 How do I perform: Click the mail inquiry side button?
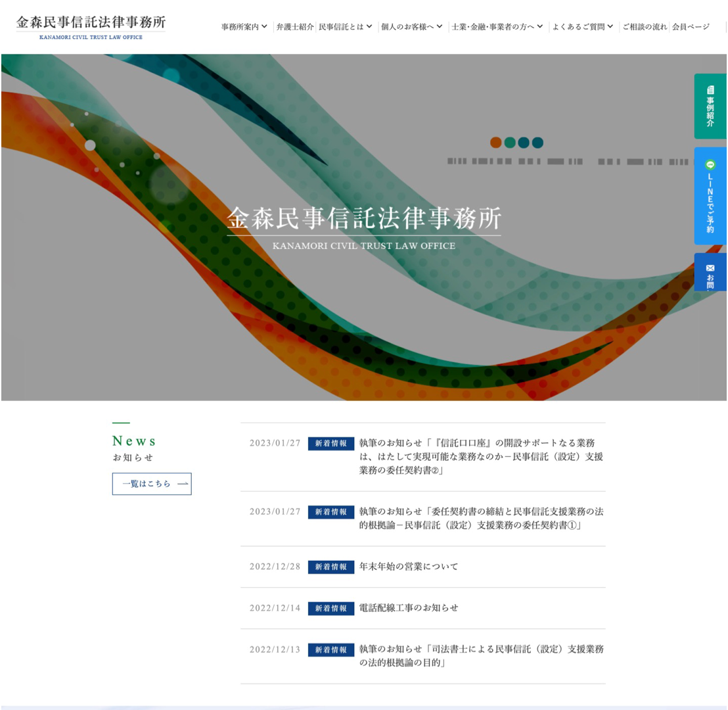(x=710, y=272)
